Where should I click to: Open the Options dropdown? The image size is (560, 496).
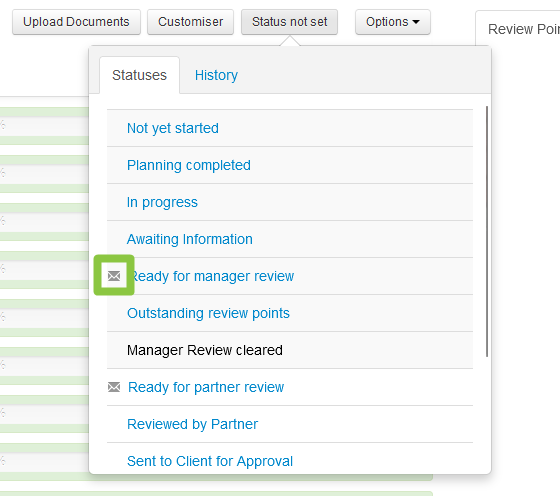392,22
